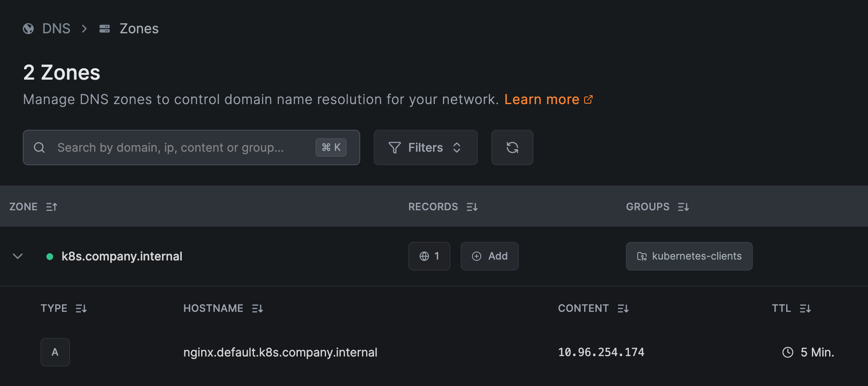The height and width of the screenshot is (386, 868).
Task: Select hostname nginx.default.k8s.company.internal
Action: coord(280,352)
